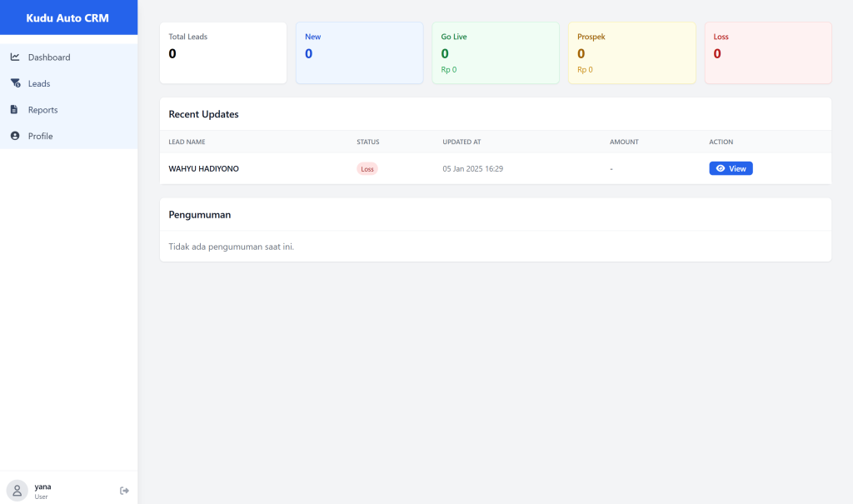The image size is (853, 504).
Task: Select the green Go Live card
Action: [x=495, y=52]
